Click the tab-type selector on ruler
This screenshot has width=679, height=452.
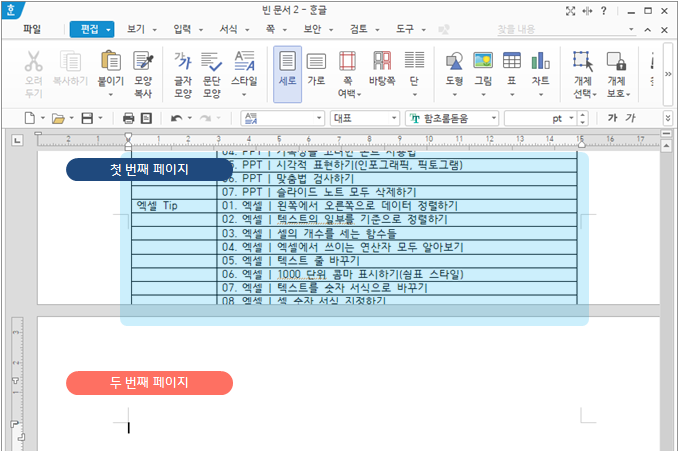point(17,140)
